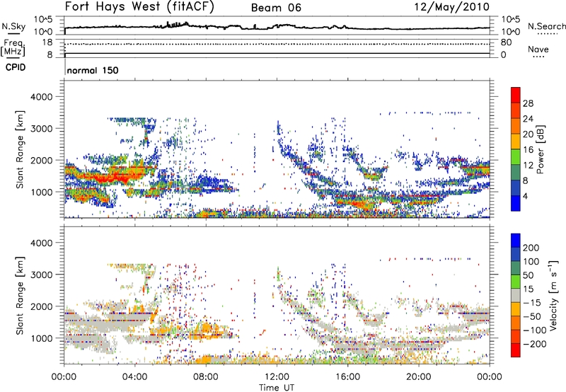
Task: Click the Fort Hays West (fitACF) title
Action: 139,7
